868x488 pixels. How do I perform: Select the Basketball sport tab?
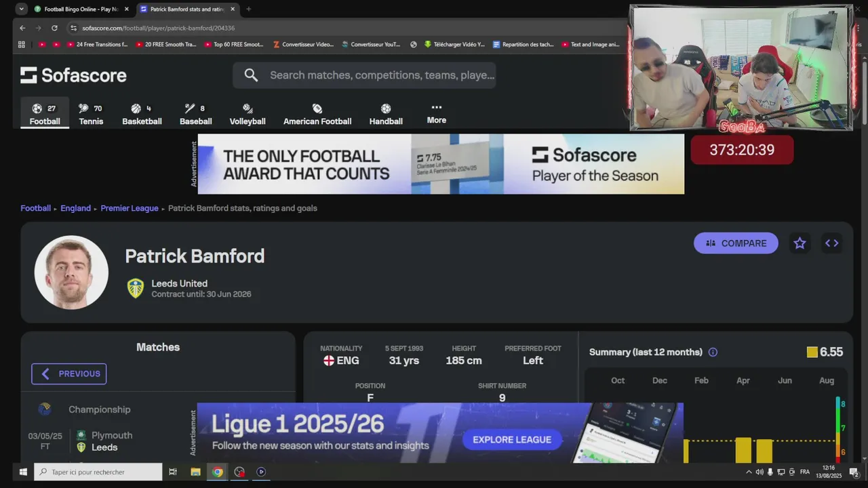142,115
